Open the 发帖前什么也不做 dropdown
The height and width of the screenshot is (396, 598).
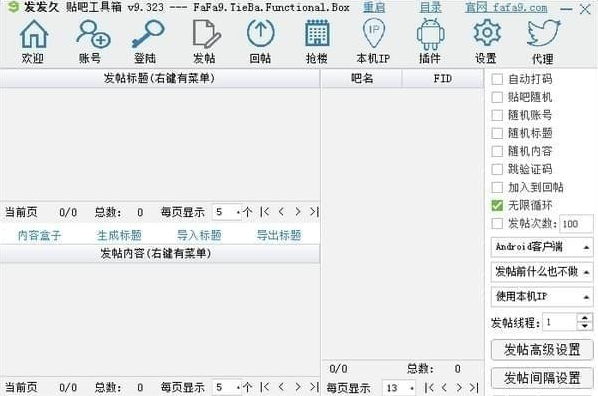click(x=542, y=272)
